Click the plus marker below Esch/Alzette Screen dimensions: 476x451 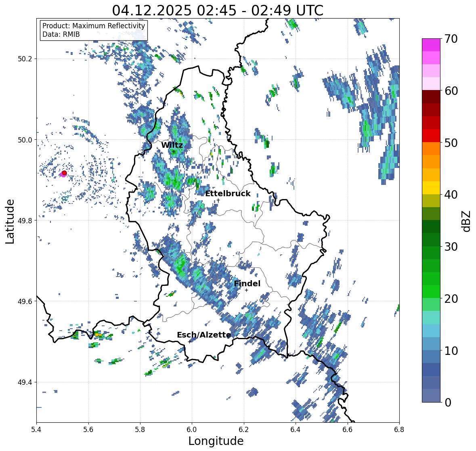pos(189,342)
